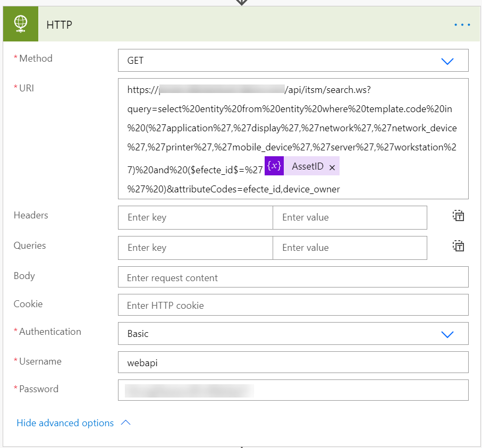Click the Queries 'Enter key' field
The height and width of the screenshot is (448, 482).
click(195, 248)
